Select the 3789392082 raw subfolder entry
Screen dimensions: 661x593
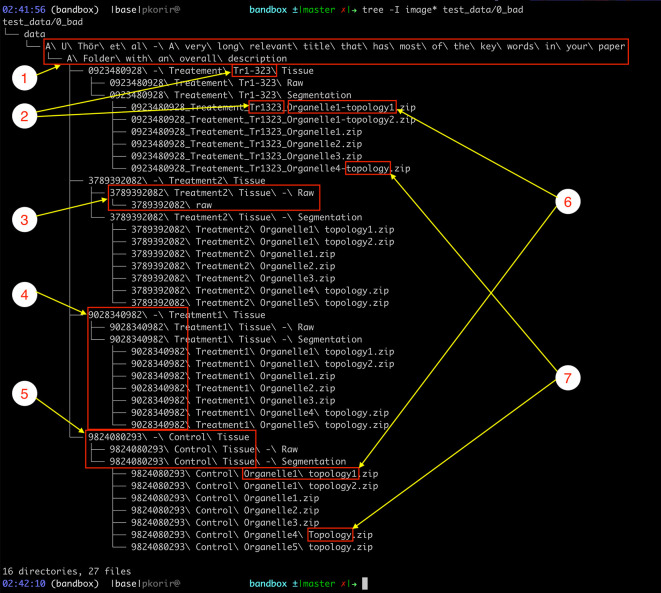172,205
